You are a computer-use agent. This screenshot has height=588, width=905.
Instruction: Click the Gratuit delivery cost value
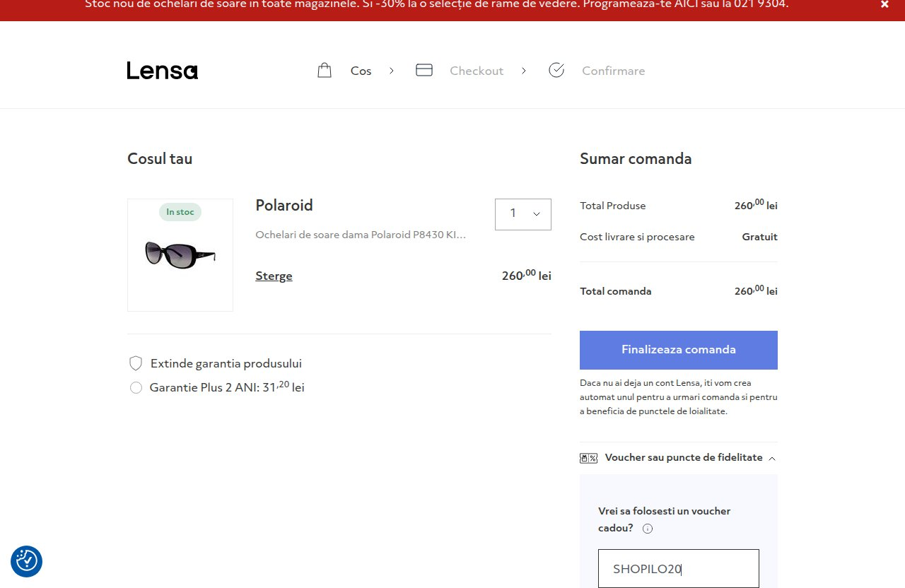(760, 237)
